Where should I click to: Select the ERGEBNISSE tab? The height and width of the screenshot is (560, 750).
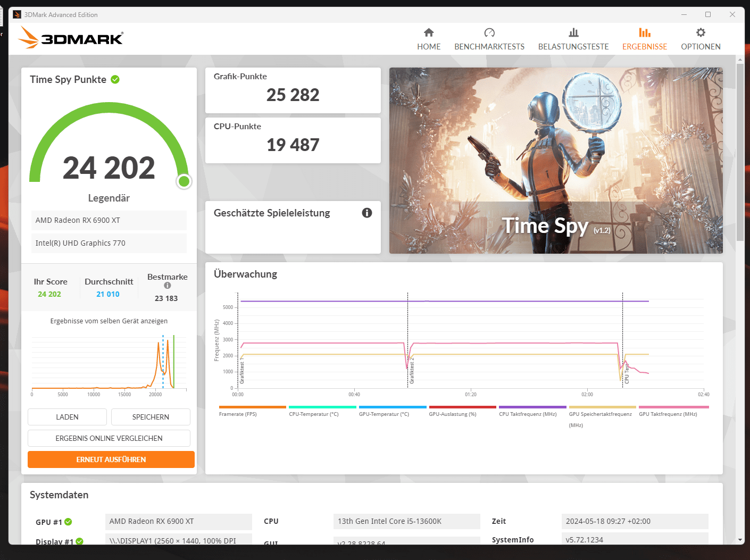click(x=645, y=39)
